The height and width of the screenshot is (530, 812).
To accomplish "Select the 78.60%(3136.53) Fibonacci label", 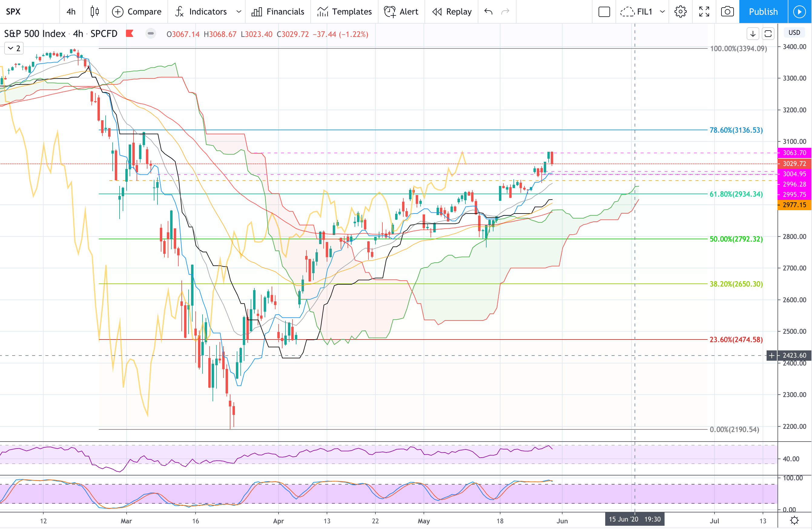I will click(736, 130).
